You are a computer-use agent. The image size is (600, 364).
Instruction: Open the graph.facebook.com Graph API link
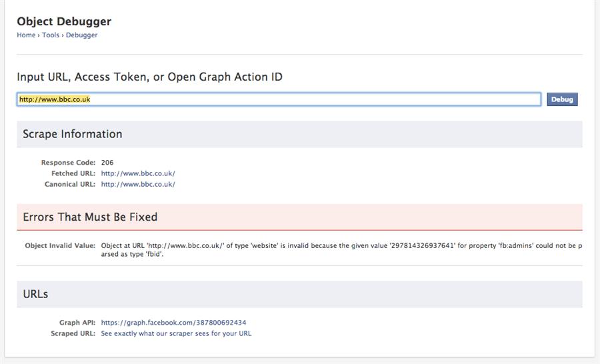pos(173,323)
